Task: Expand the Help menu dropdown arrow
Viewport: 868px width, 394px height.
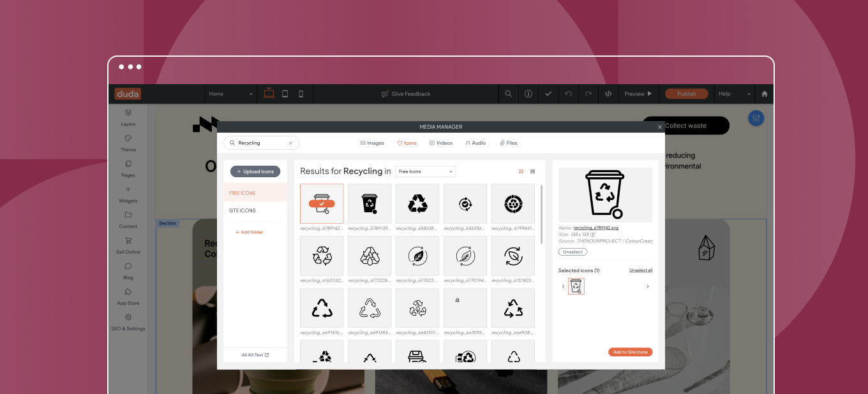Action: [750, 93]
